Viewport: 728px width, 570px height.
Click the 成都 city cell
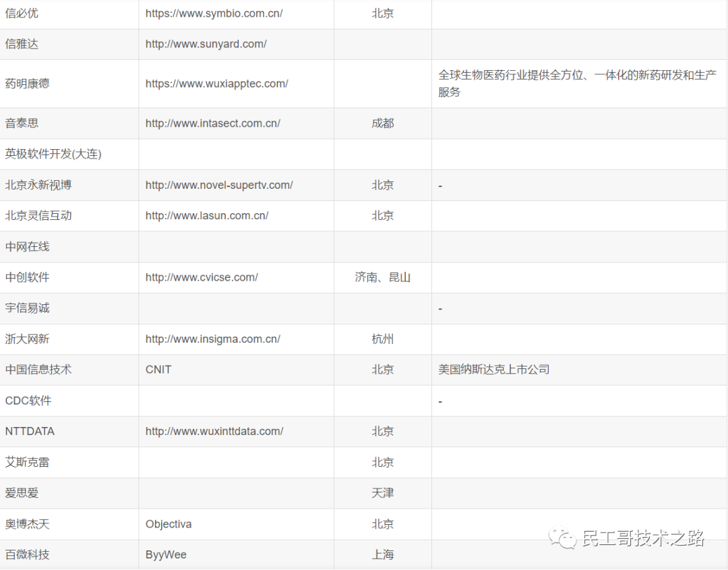(383, 123)
